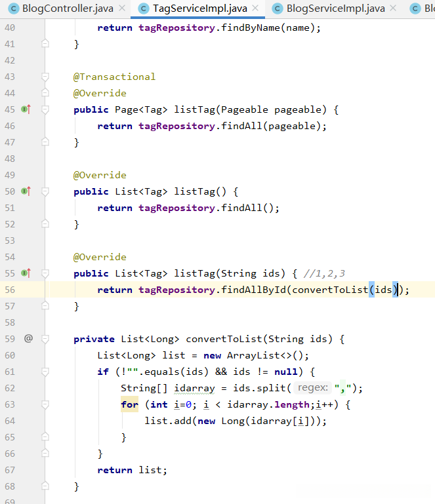435x504 pixels.
Task: Click the //1,2,3 comment on line 55
Action: click(x=324, y=273)
